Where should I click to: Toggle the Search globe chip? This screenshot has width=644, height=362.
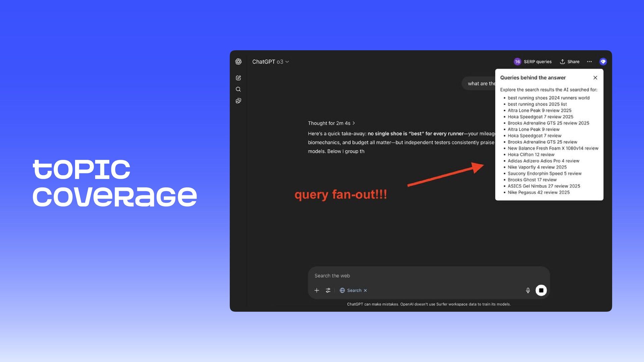pos(351,290)
